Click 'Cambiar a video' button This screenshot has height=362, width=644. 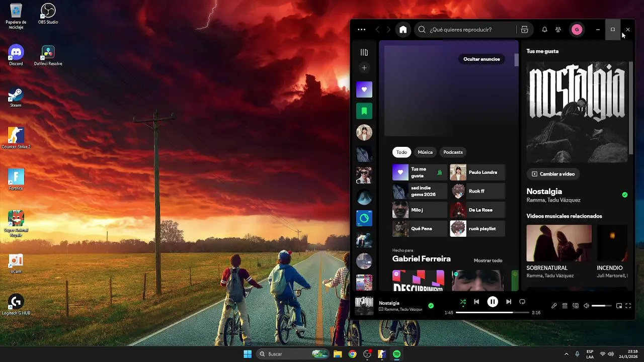coord(553,174)
